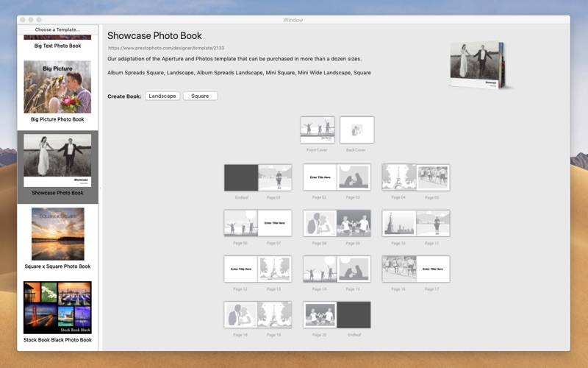Select Page 02 Enter Title Here layout
Viewport: 588px width, 368px height.
320,177
